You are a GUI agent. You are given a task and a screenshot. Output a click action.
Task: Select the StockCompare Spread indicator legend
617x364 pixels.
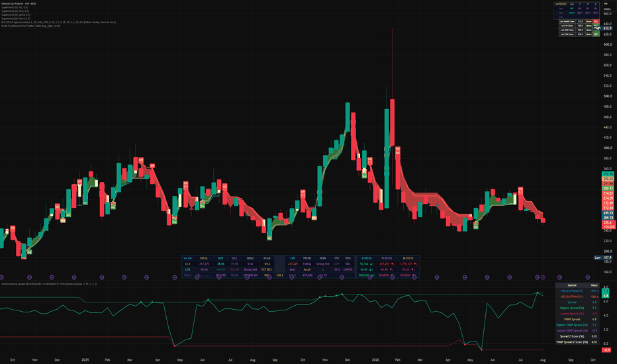pos(49,284)
